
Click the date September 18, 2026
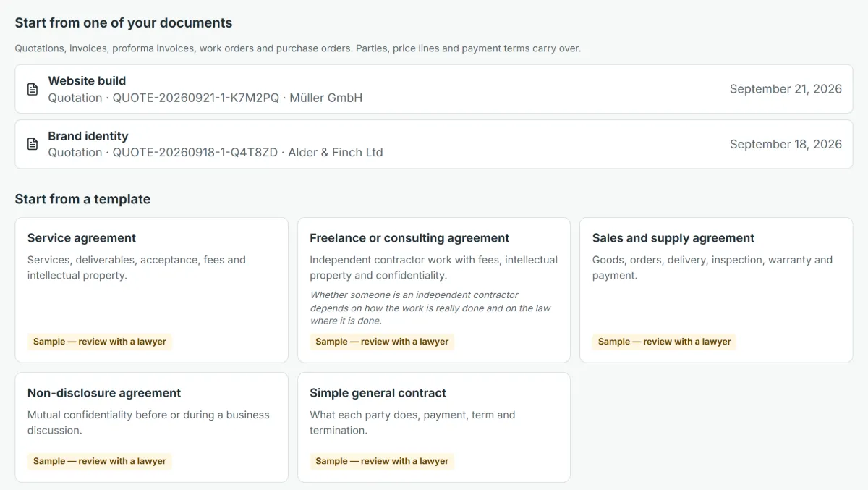point(786,144)
